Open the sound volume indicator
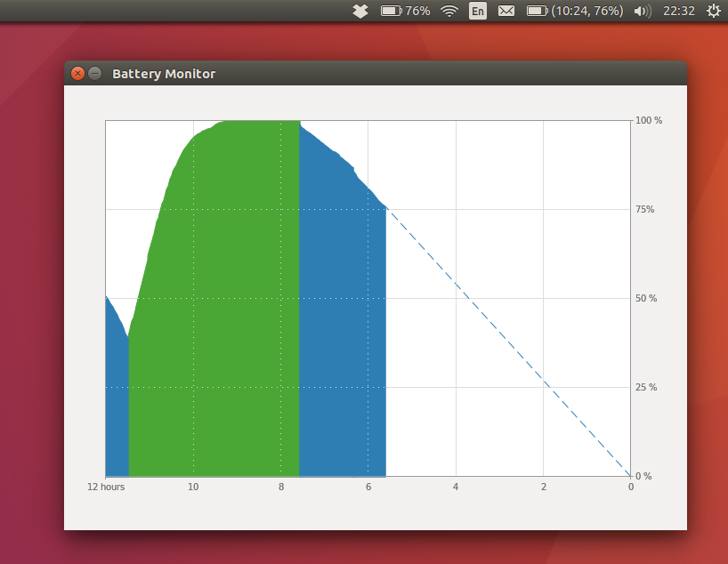This screenshot has height=564, width=728. [643, 11]
